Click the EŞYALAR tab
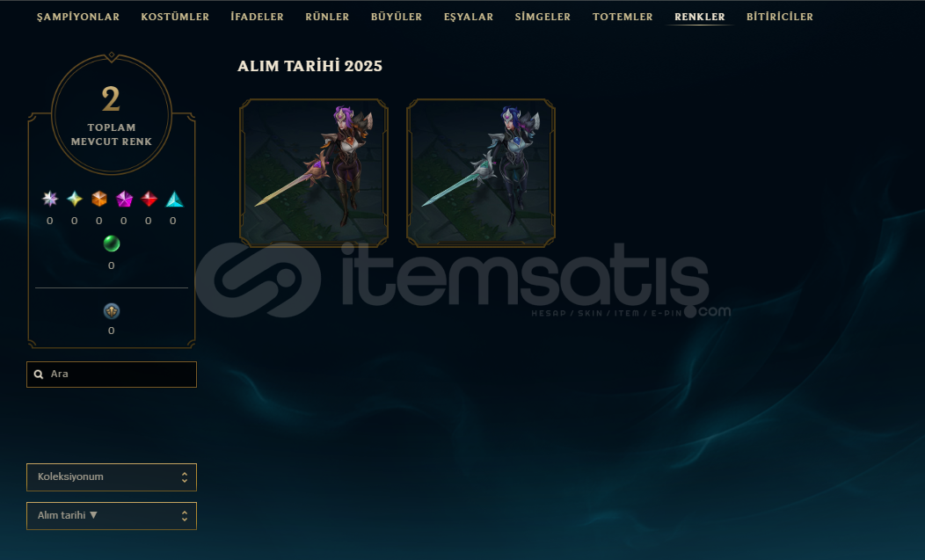This screenshot has width=925, height=560. (x=469, y=17)
